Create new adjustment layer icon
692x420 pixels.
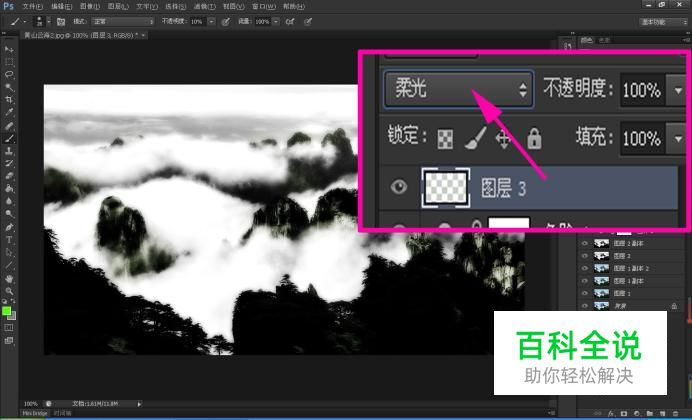pos(636,413)
